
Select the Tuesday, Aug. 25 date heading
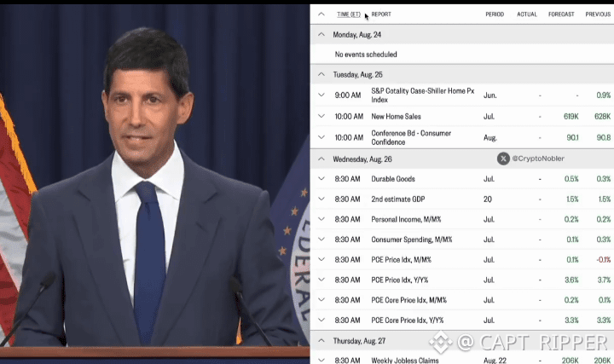point(357,74)
